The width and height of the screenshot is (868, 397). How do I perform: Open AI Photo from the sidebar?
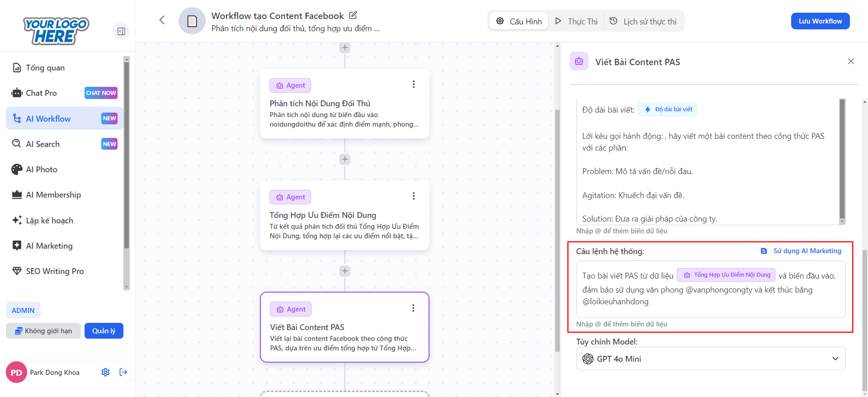(x=42, y=170)
